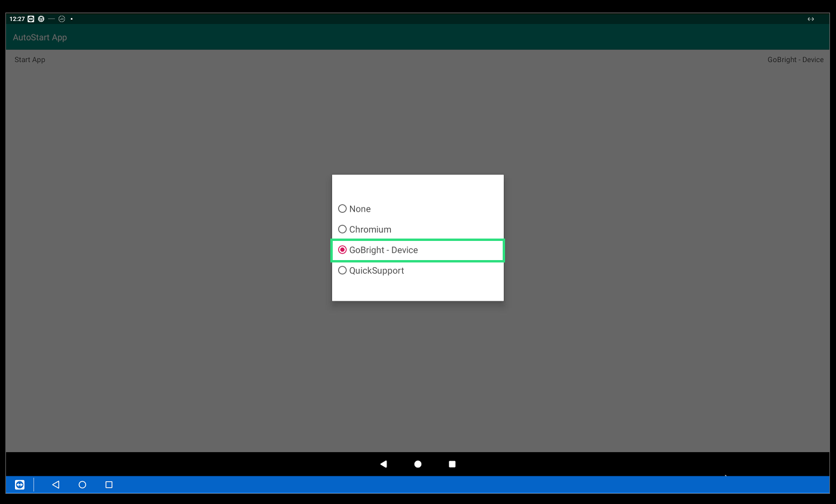Tap the Android recents square button
836x504 pixels.
pos(452,464)
